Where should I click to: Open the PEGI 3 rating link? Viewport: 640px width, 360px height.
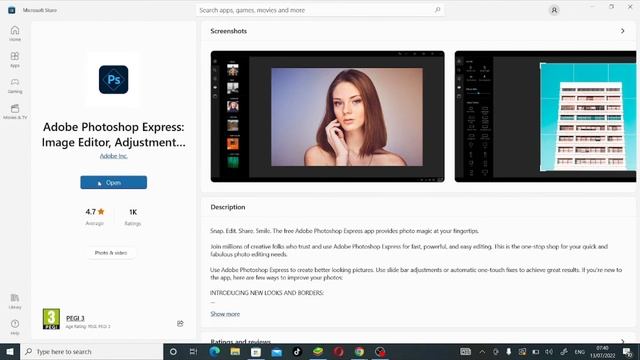75,318
